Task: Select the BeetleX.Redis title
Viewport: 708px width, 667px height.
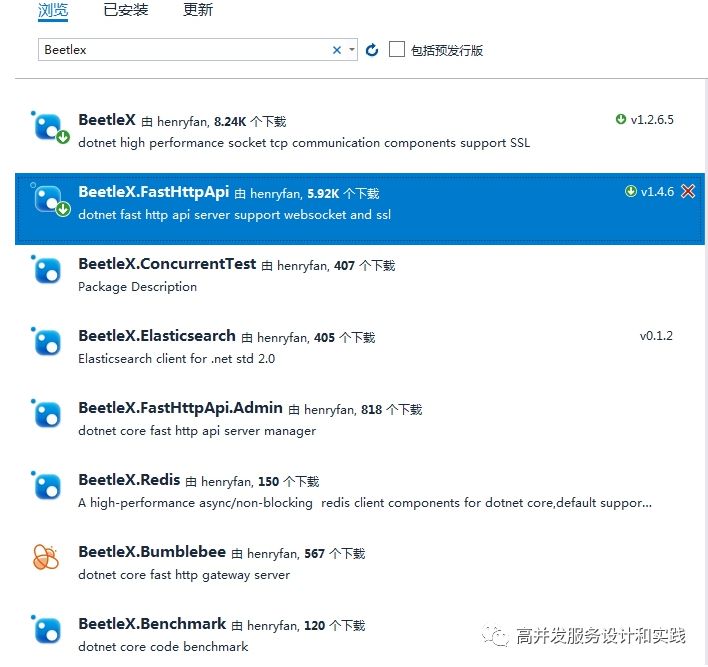Action: (129, 480)
